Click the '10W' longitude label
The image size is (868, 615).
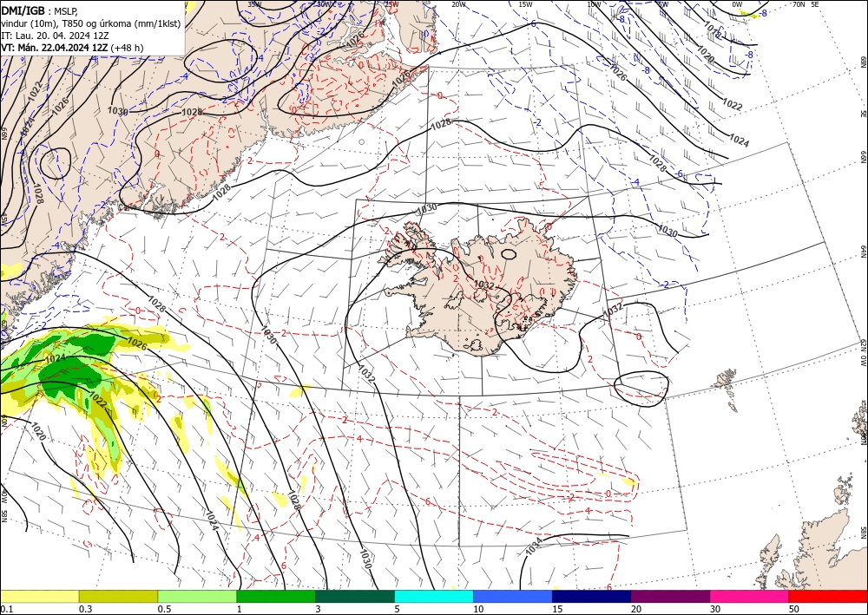(594, 4)
